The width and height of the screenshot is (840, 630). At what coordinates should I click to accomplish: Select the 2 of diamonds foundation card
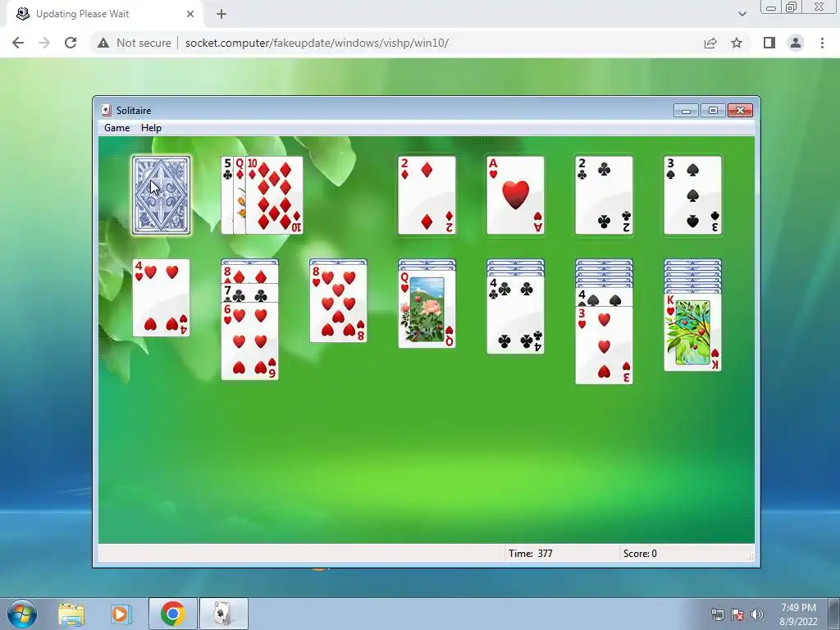[x=427, y=195]
